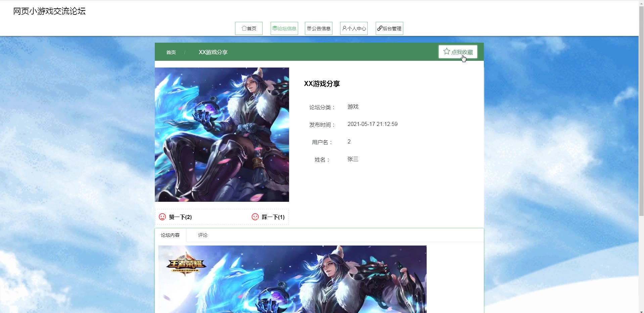The width and height of the screenshot is (644, 313).
Task: Click the name value 张三
Action: coord(353,159)
